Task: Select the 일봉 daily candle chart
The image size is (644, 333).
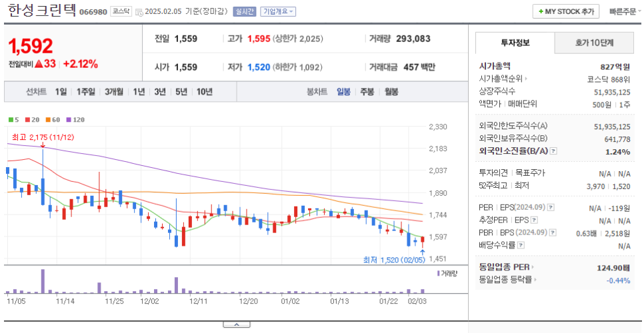Action: (343, 91)
